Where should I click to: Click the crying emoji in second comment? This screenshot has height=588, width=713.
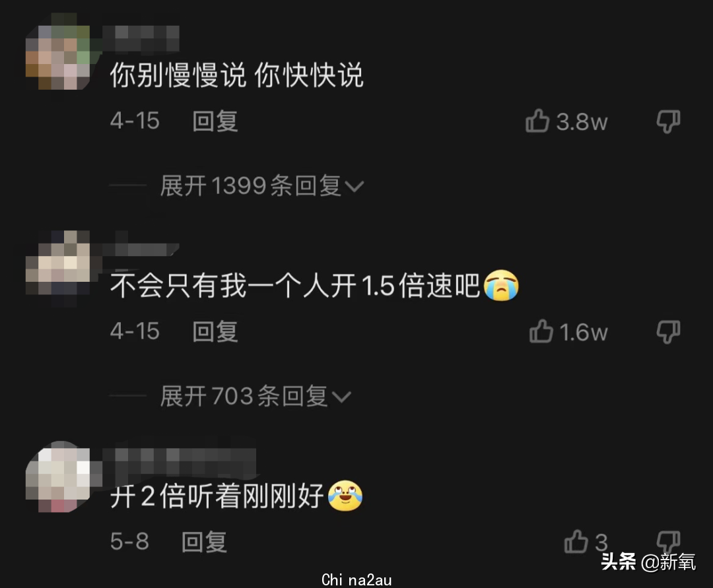[501, 285]
